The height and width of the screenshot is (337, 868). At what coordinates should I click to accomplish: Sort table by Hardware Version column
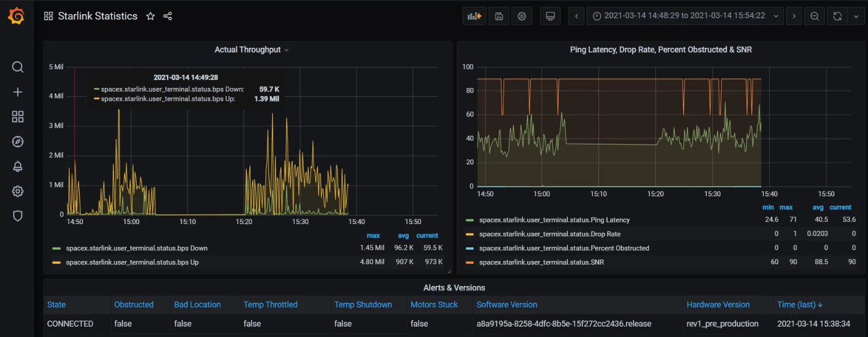[x=718, y=304]
